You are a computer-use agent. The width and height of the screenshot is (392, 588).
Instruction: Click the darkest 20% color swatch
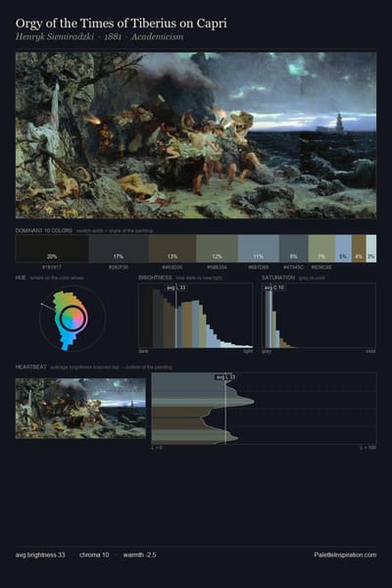click(52, 248)
